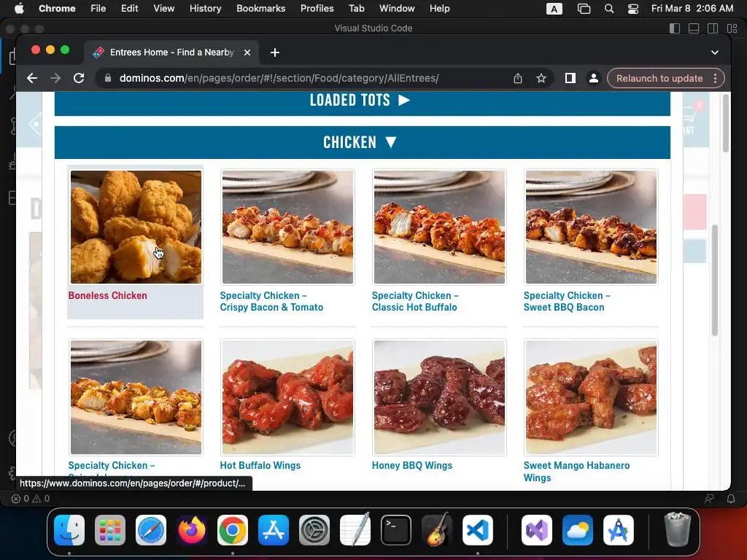The height and width of the screenshot is (560, 747).
Task: Launch Firefox from the Dock
Action: (192, 530)
